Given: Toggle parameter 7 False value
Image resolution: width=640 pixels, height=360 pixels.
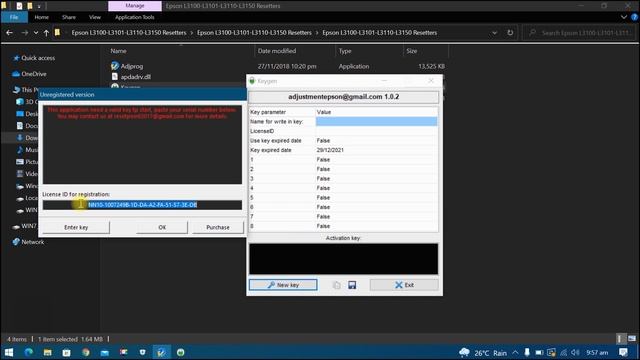Looking at the screenshot, I should tap(376, 216).
